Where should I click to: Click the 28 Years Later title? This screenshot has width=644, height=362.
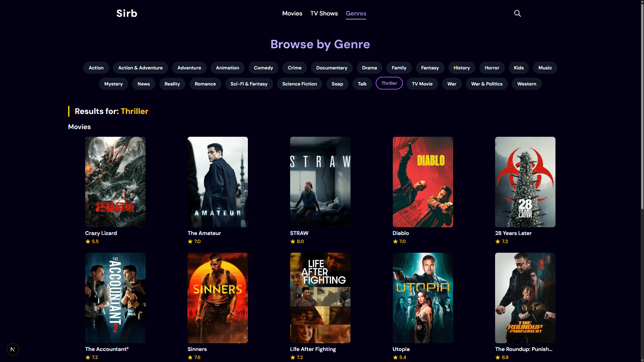pyautogui.click(x=513, y=233)
